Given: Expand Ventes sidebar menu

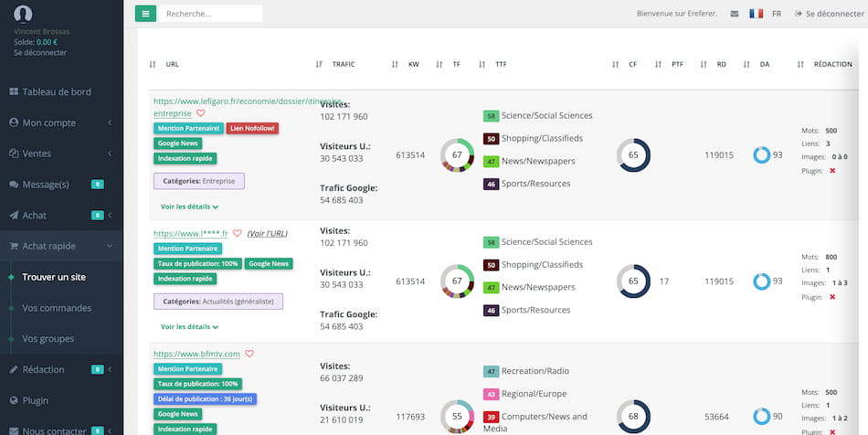Looking at the screenshot, I should pyautogui.click(x=61, y=154).
